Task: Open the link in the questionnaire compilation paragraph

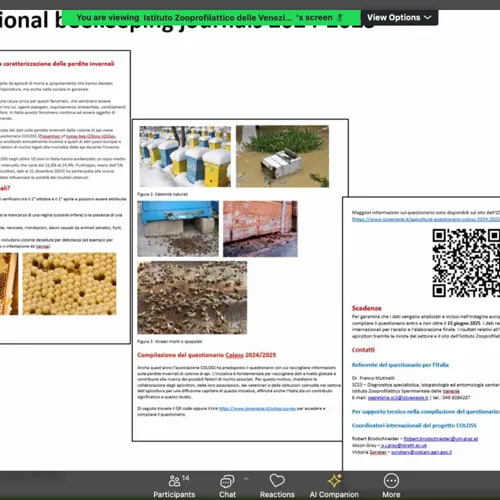Action: [x=257, y=408]
